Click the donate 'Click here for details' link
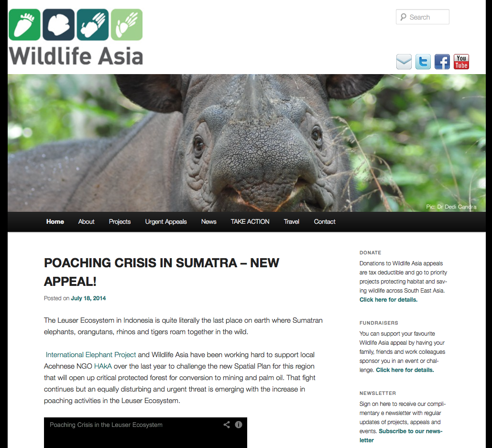This screenshot has height=448, width=492. [388, 300]
